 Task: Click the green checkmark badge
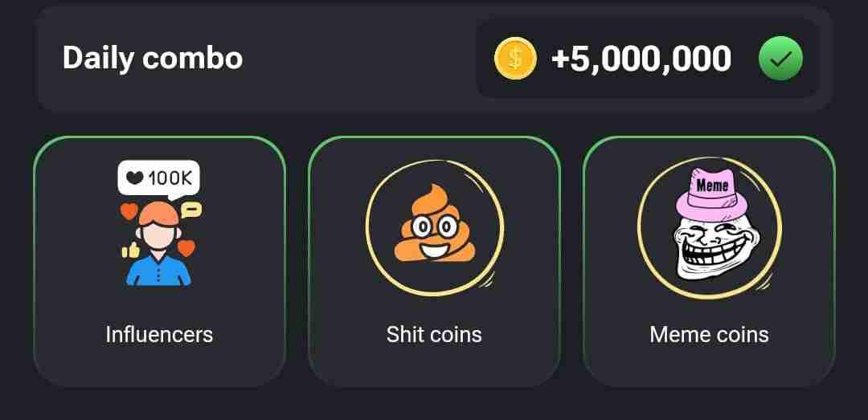pyautogui.click(x=780, y=58)
